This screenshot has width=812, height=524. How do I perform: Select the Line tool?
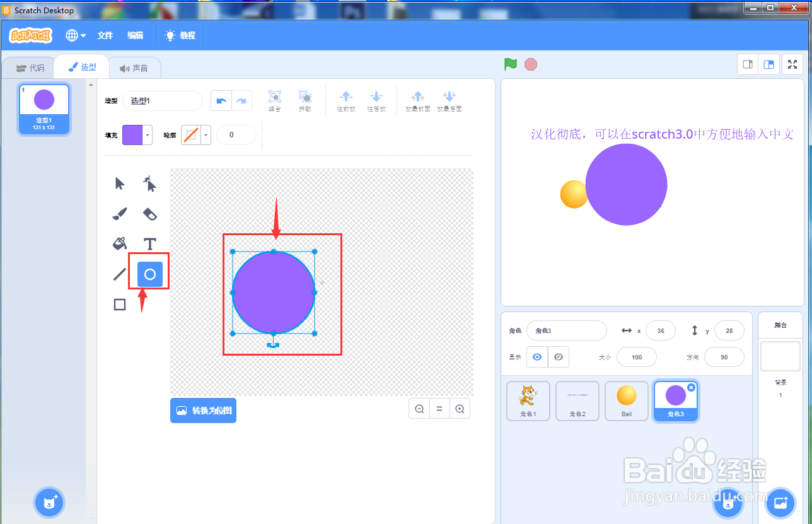pyautogui.click(x=119, y=274)
